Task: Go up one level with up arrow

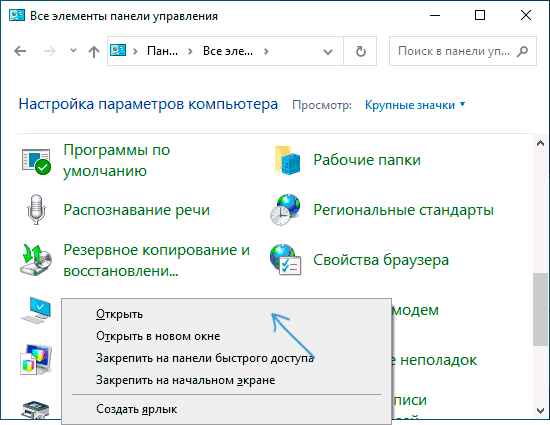Action: click(x=94, y=52)
